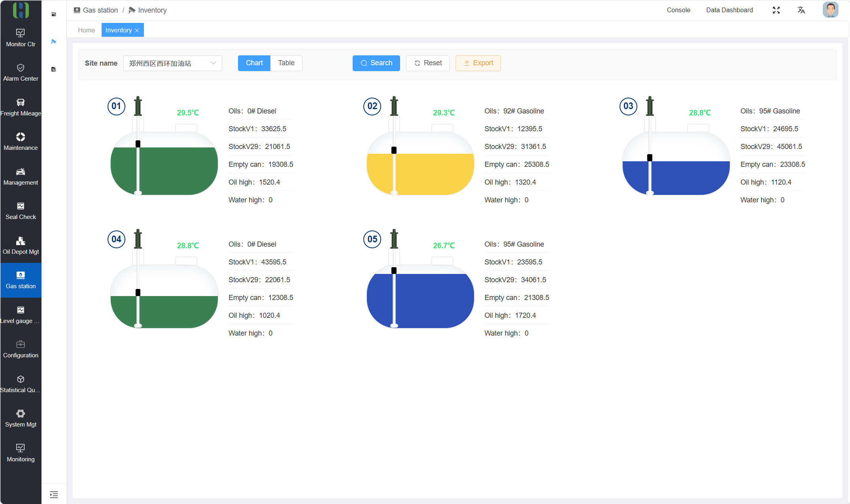This screenshot has height=504, width=850.
Task: Open Maintenance lifebuoy icon
Action: click(x=21, y=137)
